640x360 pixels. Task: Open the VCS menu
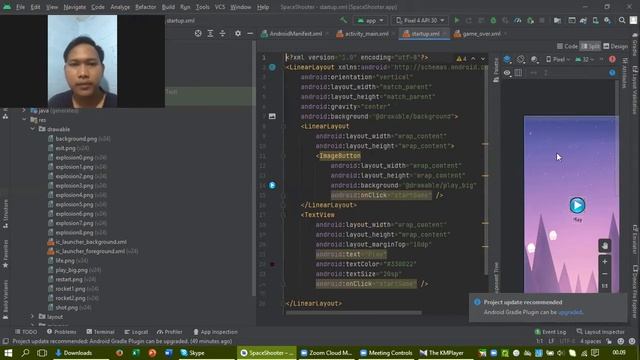(220, 7)
